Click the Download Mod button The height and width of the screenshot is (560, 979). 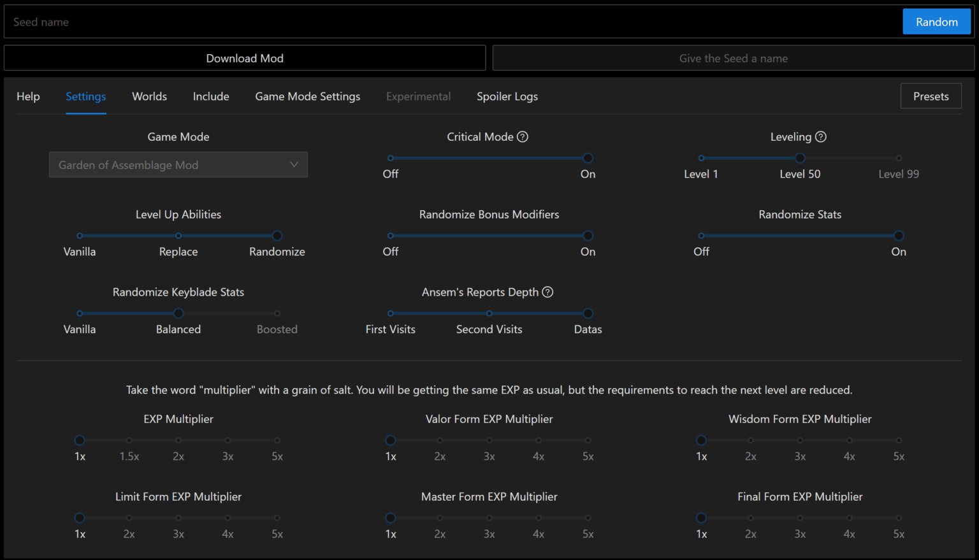(x=245, y=59)
